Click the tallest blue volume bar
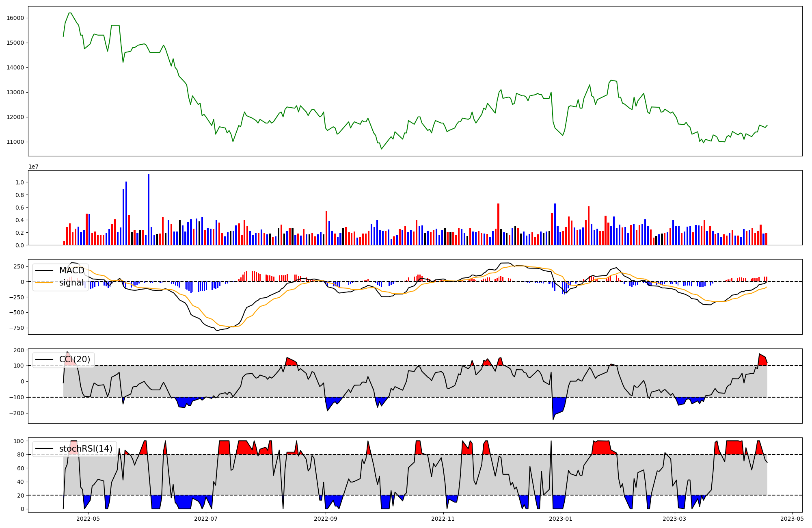The height and width of the screenshot is (528, 812). pos(149,209)
